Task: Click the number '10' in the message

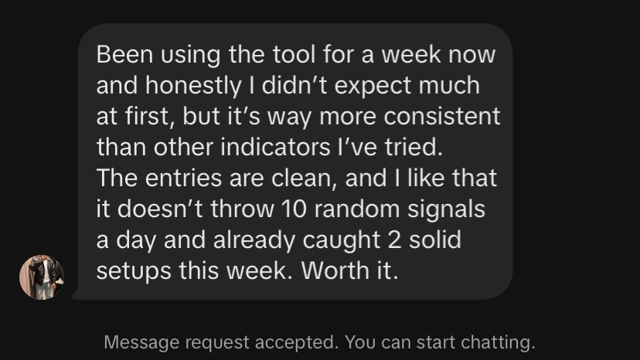Action: [x=293, y=209]
